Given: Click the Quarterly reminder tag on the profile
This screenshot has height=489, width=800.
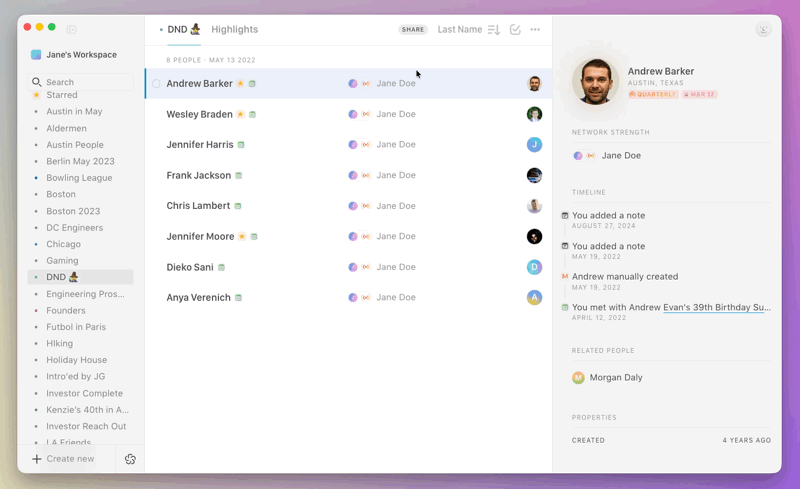Looking at the screenshot, I should click(x=653, y=94).
